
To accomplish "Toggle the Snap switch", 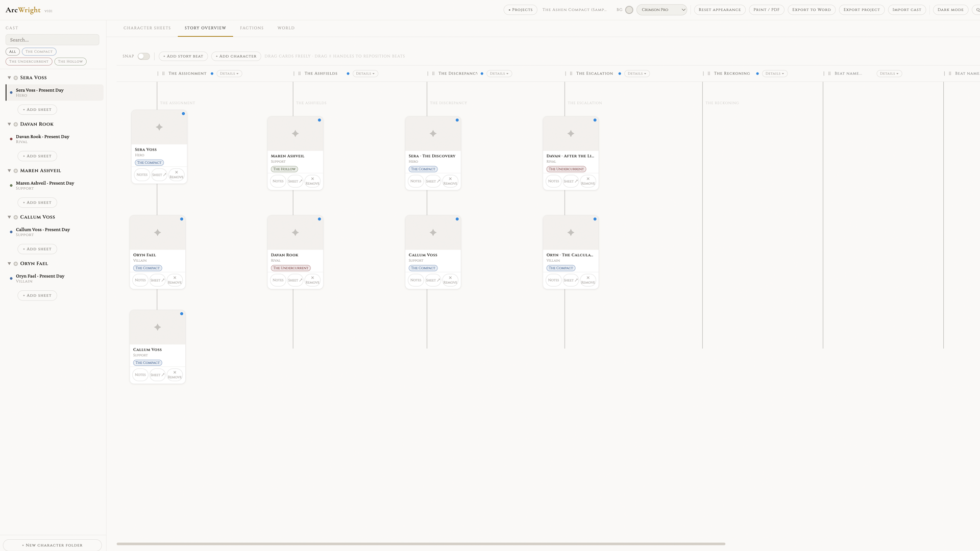I will 143,56.
